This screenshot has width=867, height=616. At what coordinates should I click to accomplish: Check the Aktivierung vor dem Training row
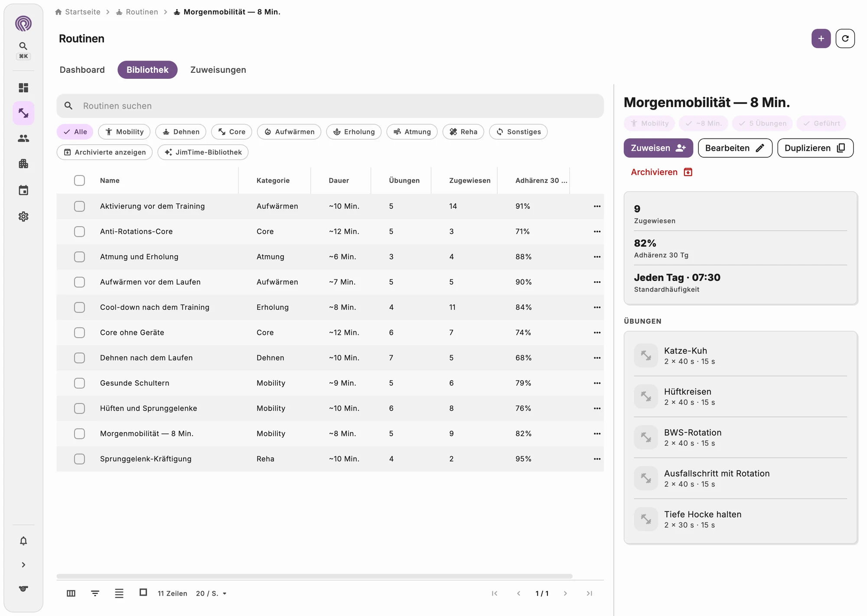(79, 206)
